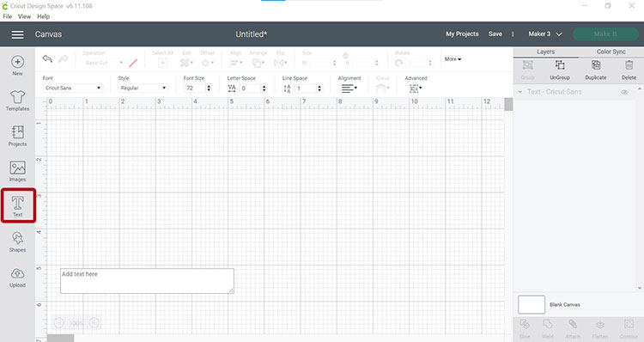Open the Alignment dropdown
Viewport: 644px width, 342px height.
349,88
